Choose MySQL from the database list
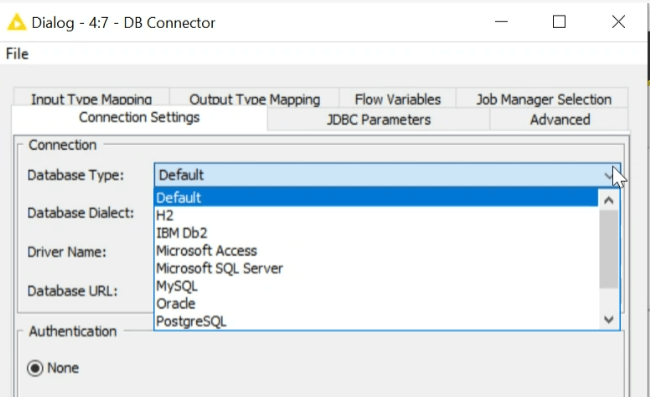The height and width of the screenshot is (397, 650). (376, 286)
